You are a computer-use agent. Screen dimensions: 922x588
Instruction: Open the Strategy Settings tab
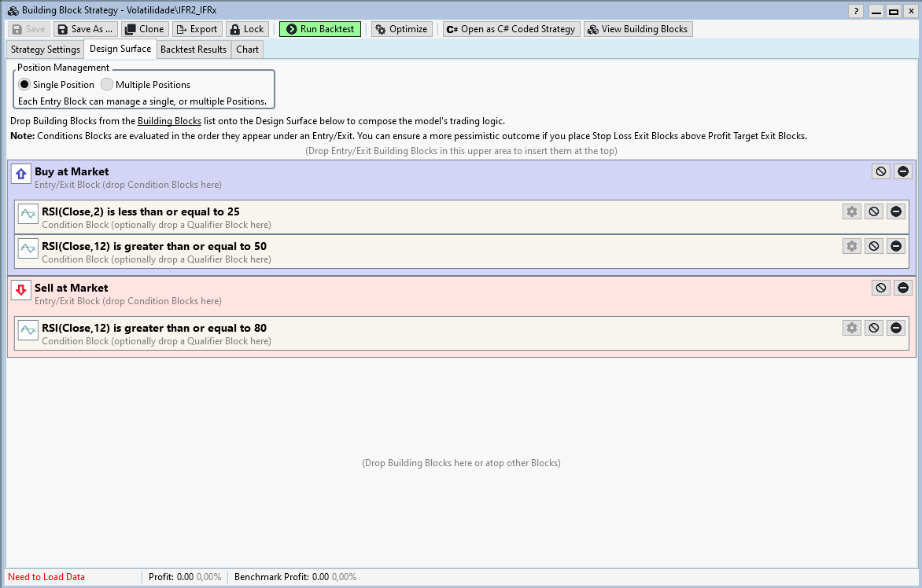pos(46,50)
